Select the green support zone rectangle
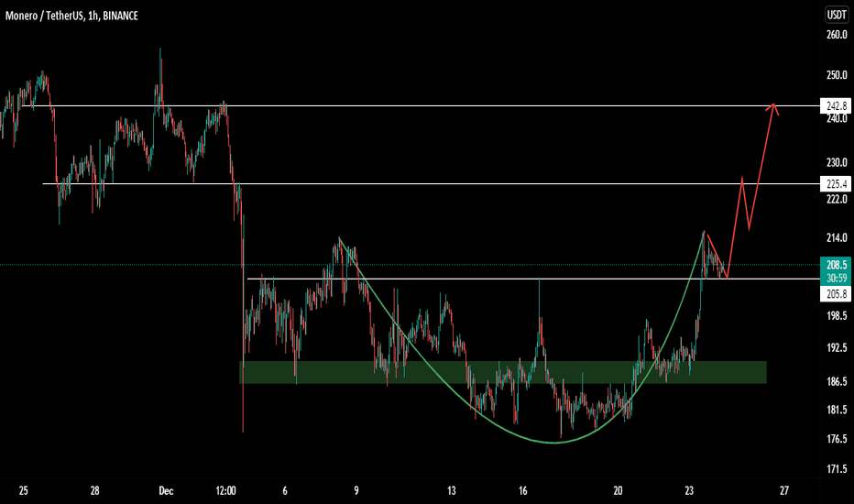Viewport: 854px width, 504px height. pos(503,372)
